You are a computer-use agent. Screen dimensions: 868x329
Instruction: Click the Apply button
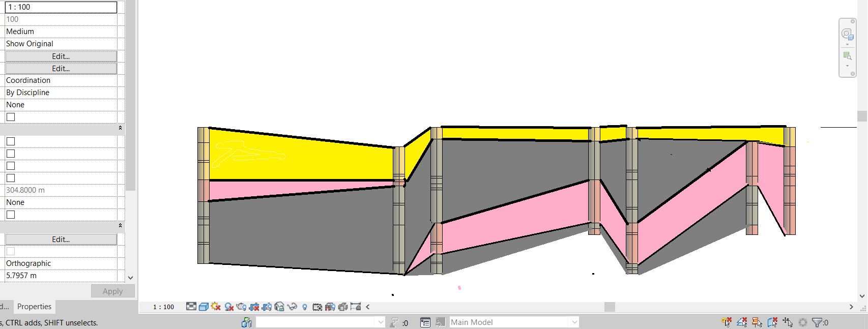point(113,291)
